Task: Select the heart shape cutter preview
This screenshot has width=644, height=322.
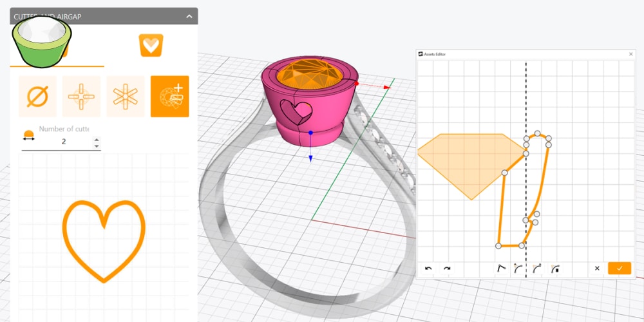Action: 104,241
